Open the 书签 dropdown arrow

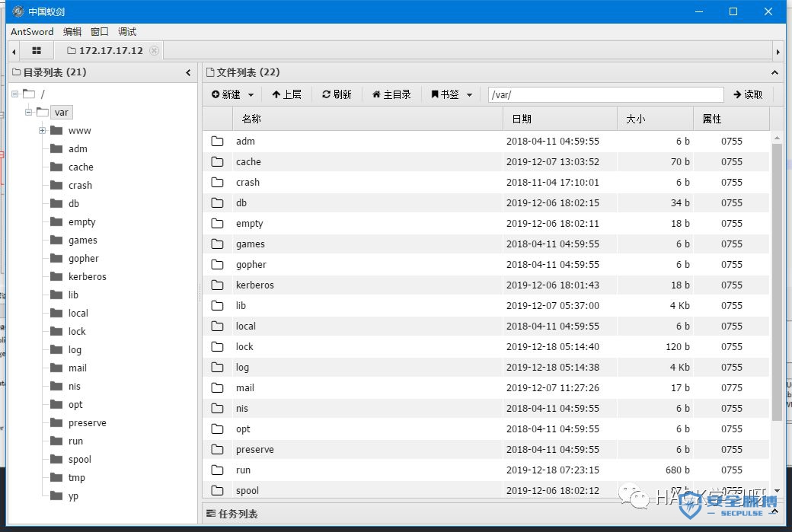[469, 95]
